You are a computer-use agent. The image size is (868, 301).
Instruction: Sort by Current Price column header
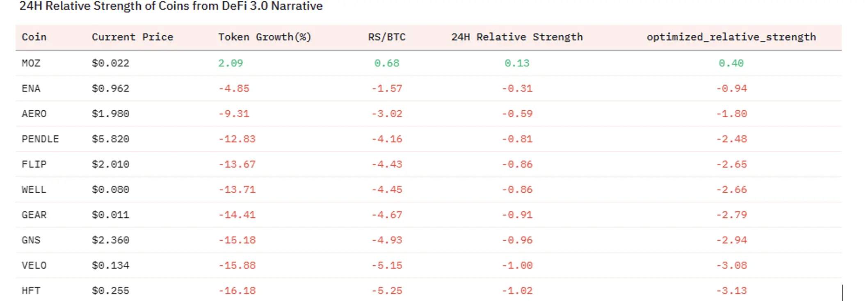pyautogui.click(x=132, y=37)
